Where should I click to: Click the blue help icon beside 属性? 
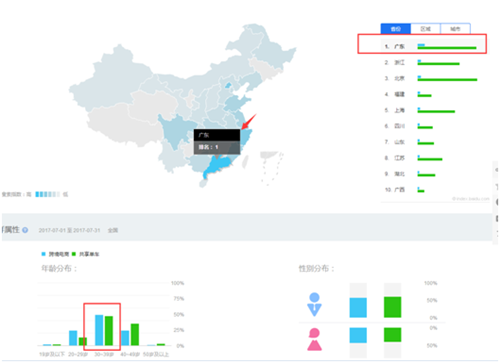(25, 230)
